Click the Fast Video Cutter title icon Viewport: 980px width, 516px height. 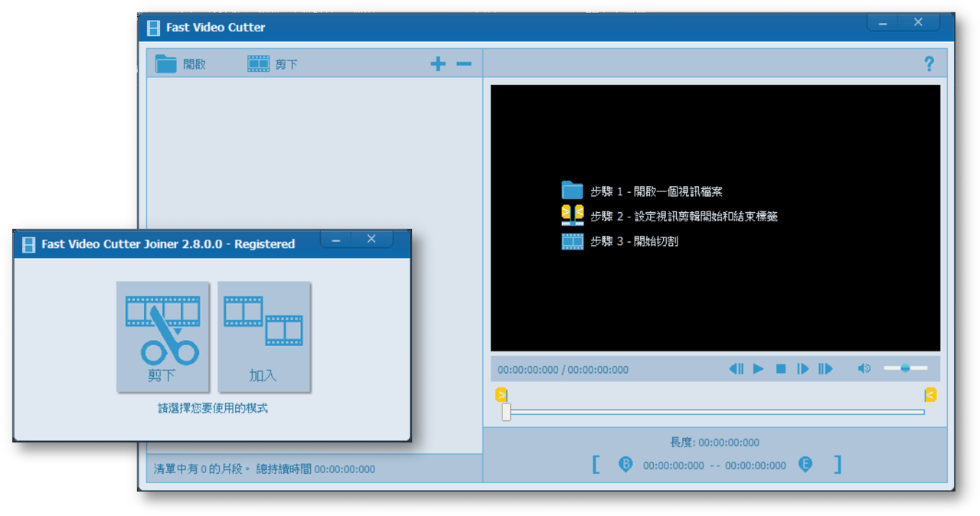154,28
